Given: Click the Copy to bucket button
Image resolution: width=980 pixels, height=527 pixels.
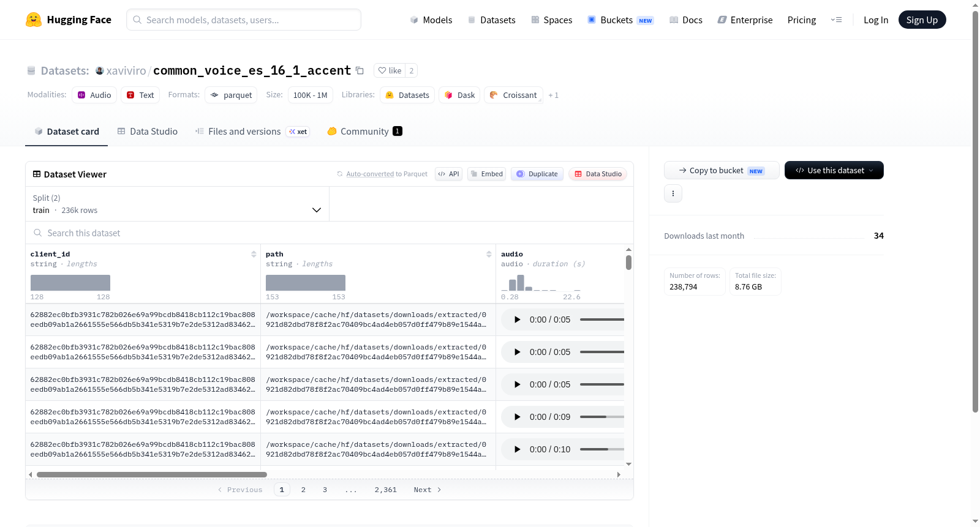Looking at the screenshot, I should pos(722,170).
